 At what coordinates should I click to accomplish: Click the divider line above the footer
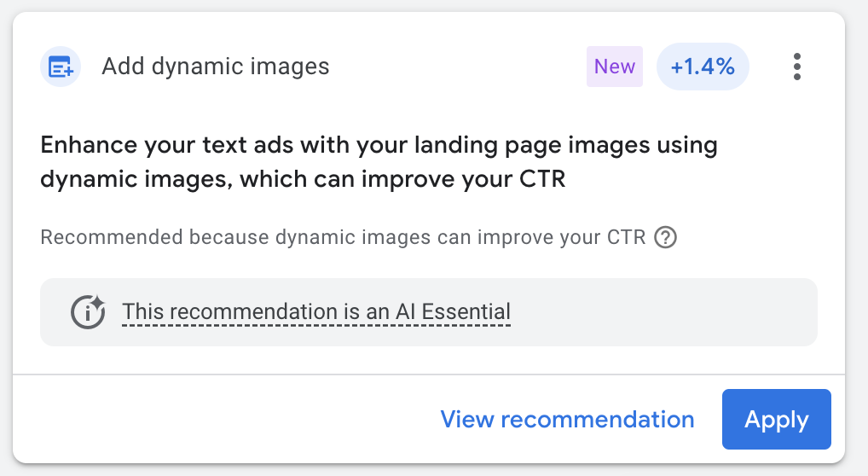point(428,374)
